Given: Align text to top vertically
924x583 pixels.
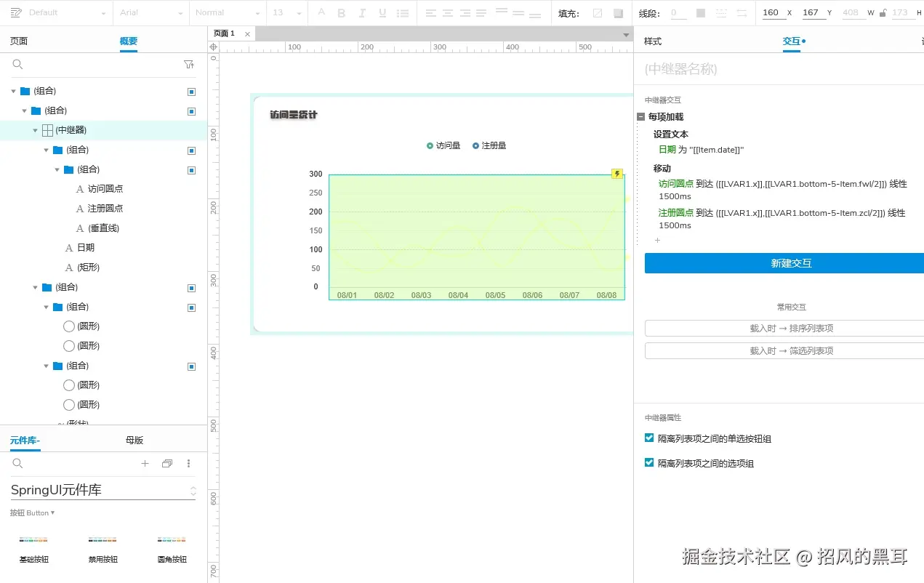Looking at the screenshot, I should pos(502,11).
